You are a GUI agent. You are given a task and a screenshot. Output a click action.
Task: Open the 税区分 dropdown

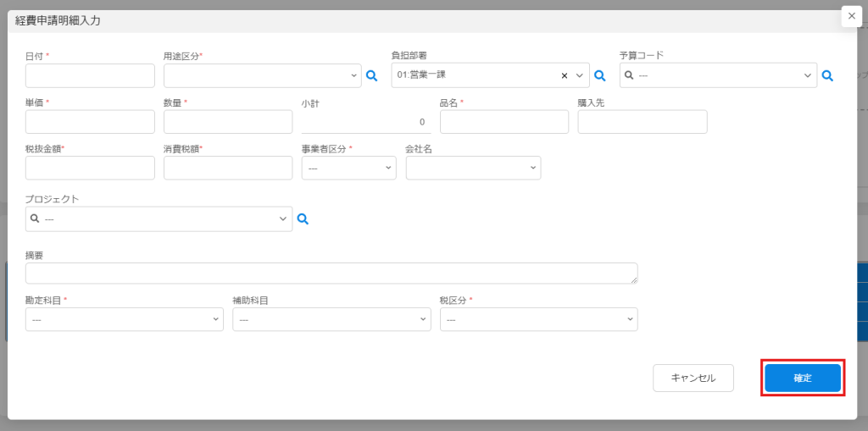click(538, 319)
